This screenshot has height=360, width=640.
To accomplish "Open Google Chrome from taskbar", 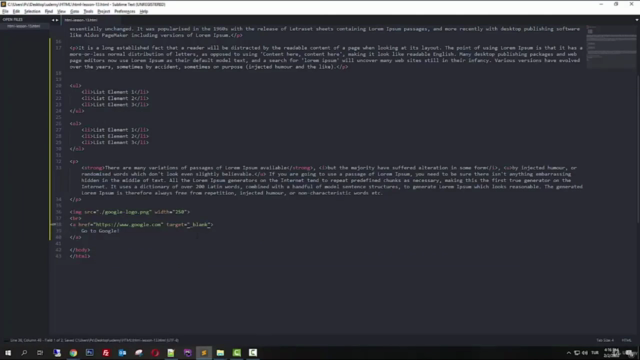I will (73, 353).
